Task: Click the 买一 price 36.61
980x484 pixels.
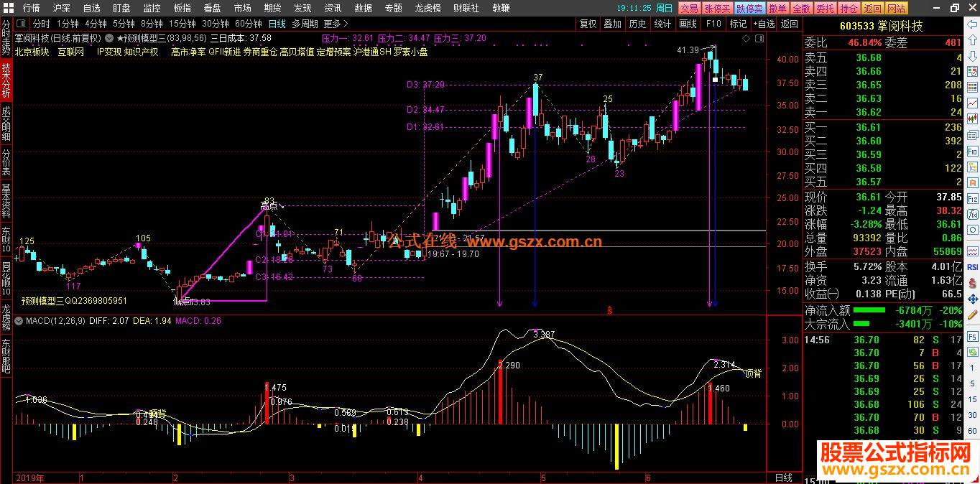Action: (x=869, y=127)
